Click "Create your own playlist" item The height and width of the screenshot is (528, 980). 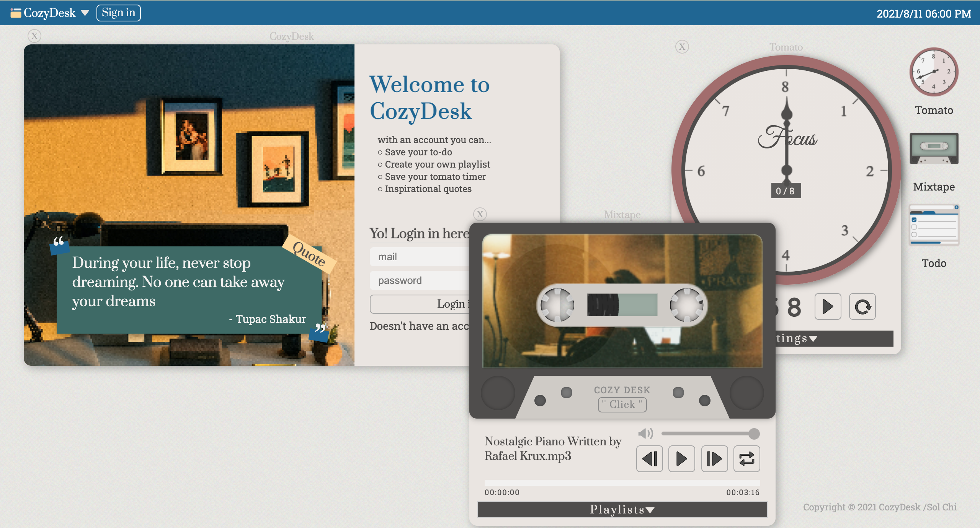[437, 164]
